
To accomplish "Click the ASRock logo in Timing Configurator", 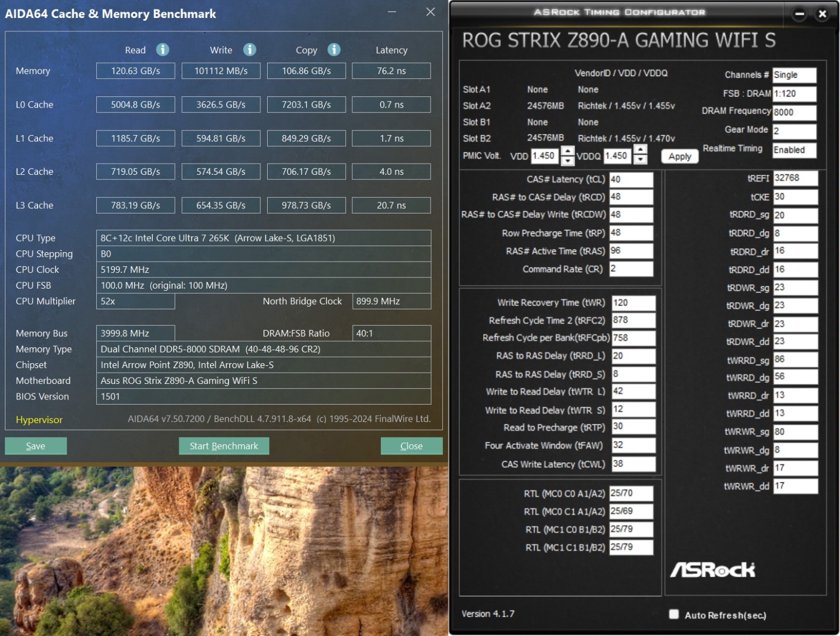I will coord(713,570).
